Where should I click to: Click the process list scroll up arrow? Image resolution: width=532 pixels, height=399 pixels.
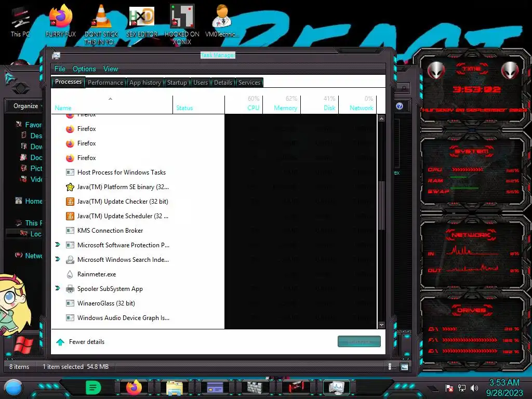[381, 118]
